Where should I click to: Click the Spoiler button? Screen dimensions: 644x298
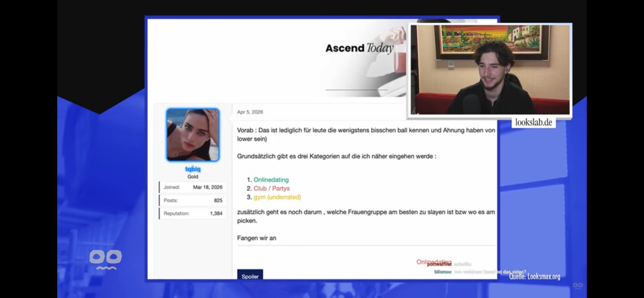(x=250, y=275)
